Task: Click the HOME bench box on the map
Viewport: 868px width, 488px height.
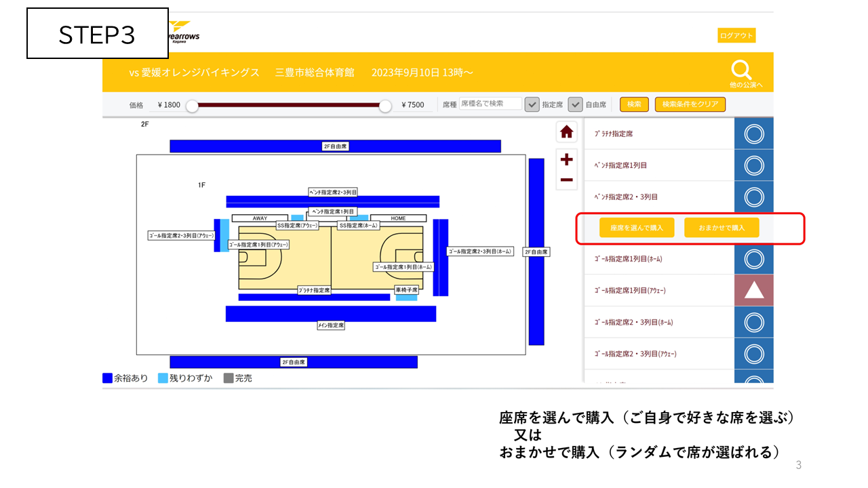Action: [398, 218]
